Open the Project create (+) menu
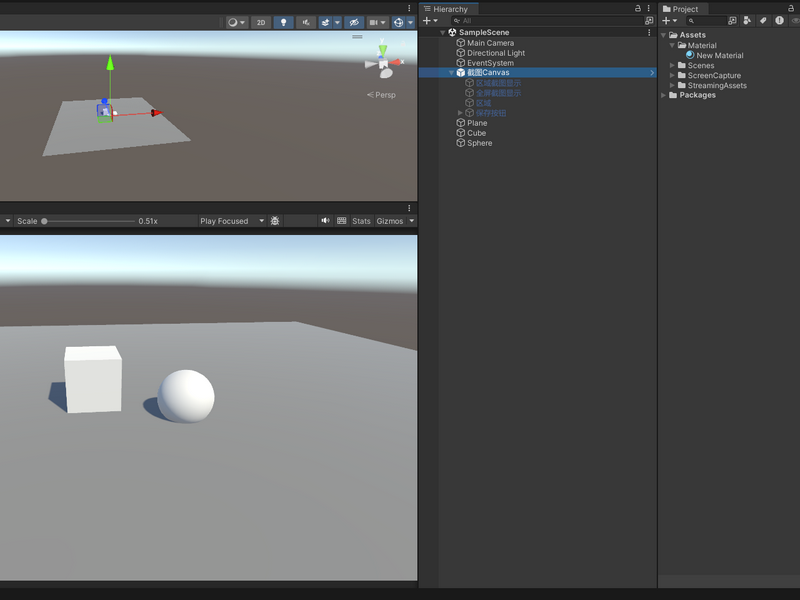This screenshot has height=600, width=800. point(669,21)
